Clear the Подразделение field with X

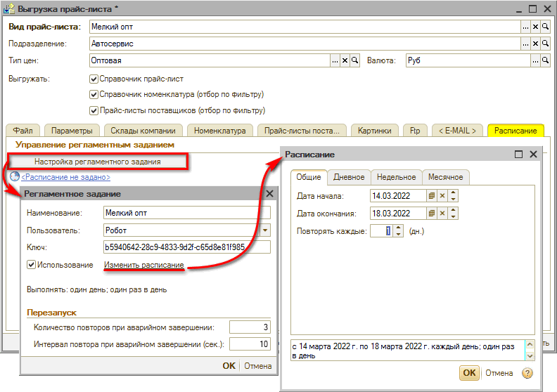pos(535,44)
